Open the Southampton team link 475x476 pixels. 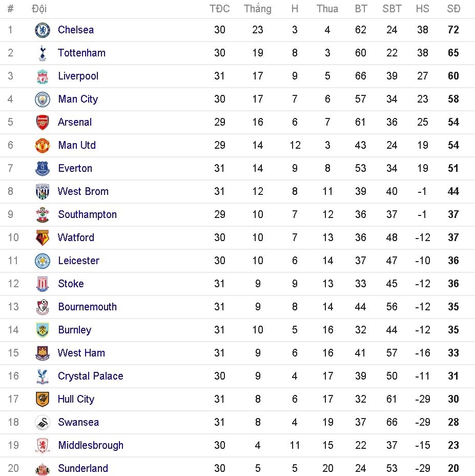click(x=87, y=214)
